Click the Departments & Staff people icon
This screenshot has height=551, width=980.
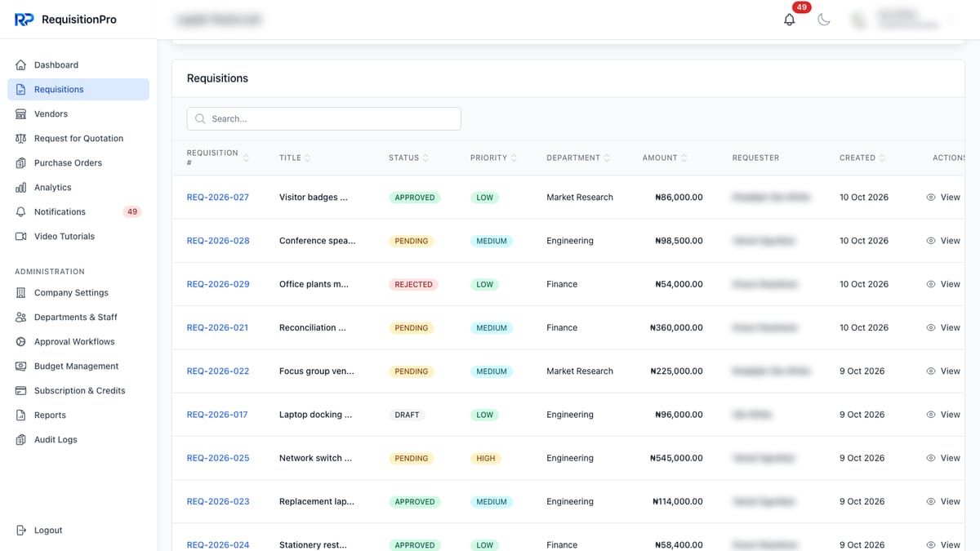(x=21, y=318)
